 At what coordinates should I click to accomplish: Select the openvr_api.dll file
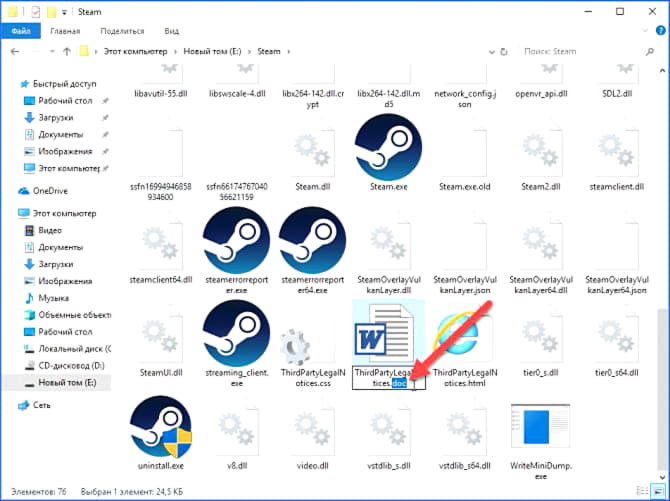point(541,83)
